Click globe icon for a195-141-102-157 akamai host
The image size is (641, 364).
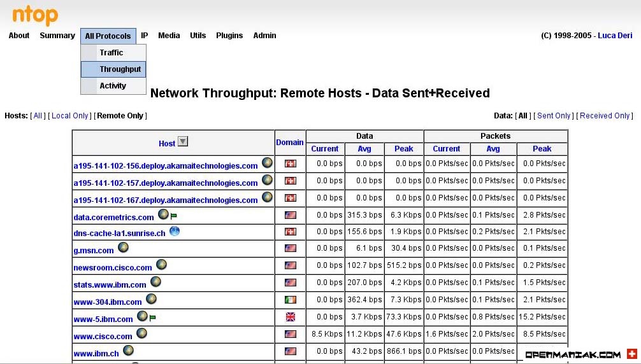click(267, 179)
